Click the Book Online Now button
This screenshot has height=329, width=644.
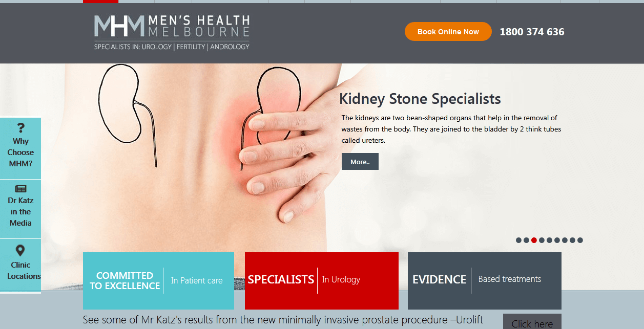tap(448, 32)
